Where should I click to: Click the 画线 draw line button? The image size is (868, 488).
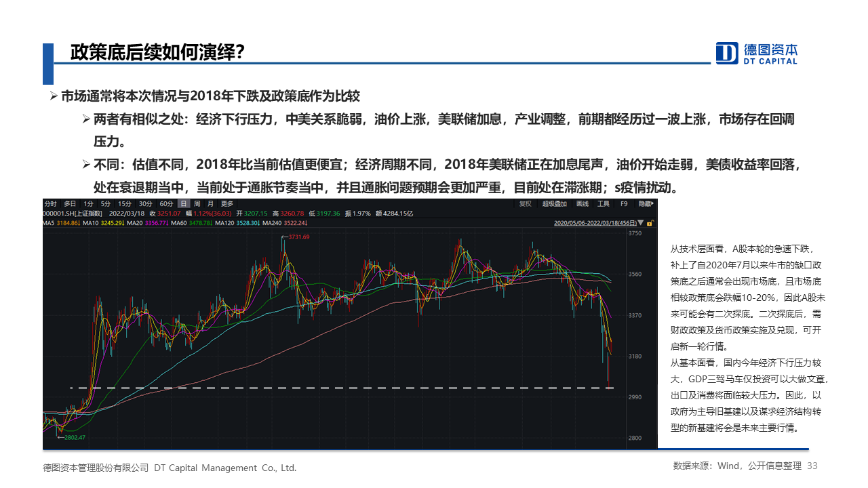tap(583, 204)
